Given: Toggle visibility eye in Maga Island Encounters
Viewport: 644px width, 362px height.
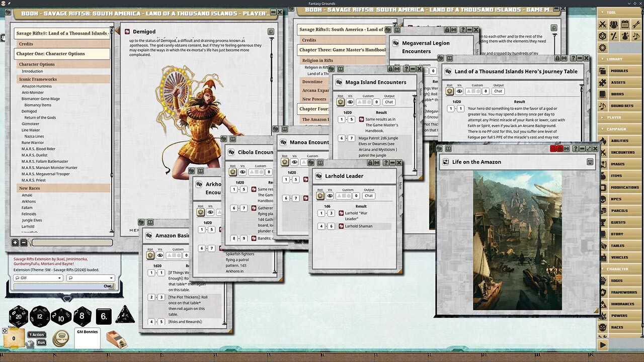Looking at the screenshot, I should (350, 102).
